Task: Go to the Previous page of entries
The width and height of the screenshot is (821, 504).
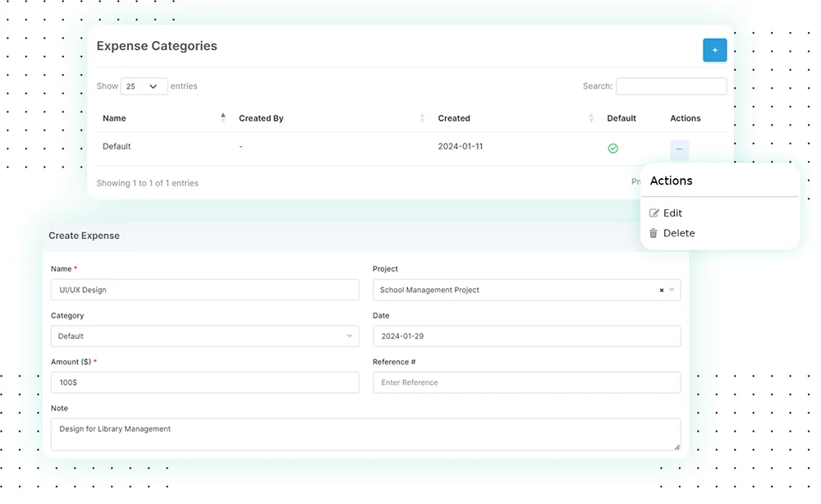Action: point(637,181)
